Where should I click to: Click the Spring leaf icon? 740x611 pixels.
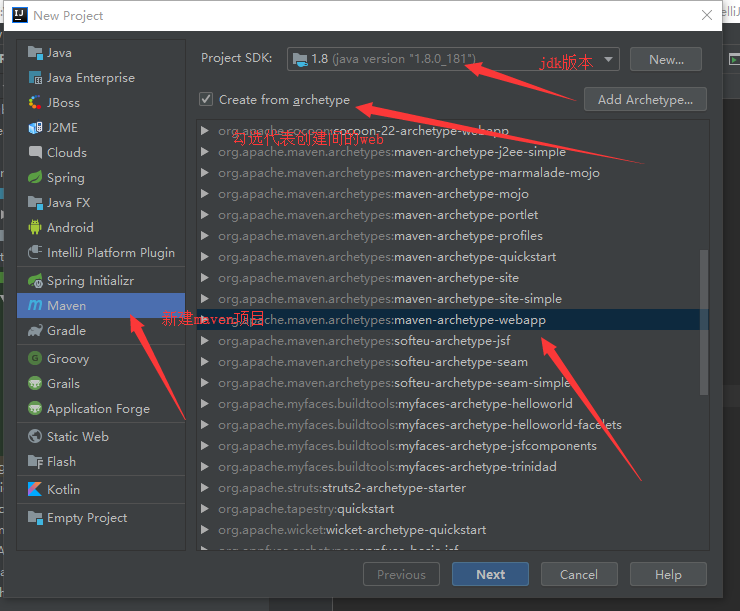click(35, 177)
